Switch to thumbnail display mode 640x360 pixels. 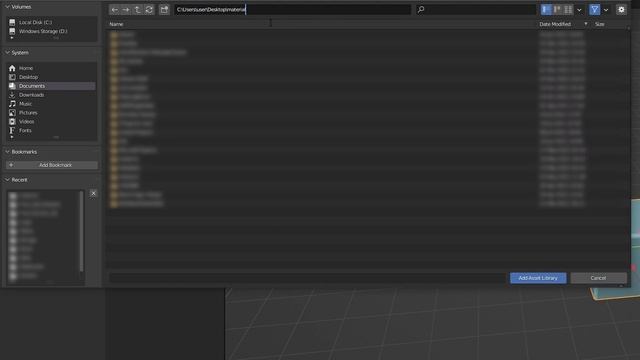coord(568,10)
